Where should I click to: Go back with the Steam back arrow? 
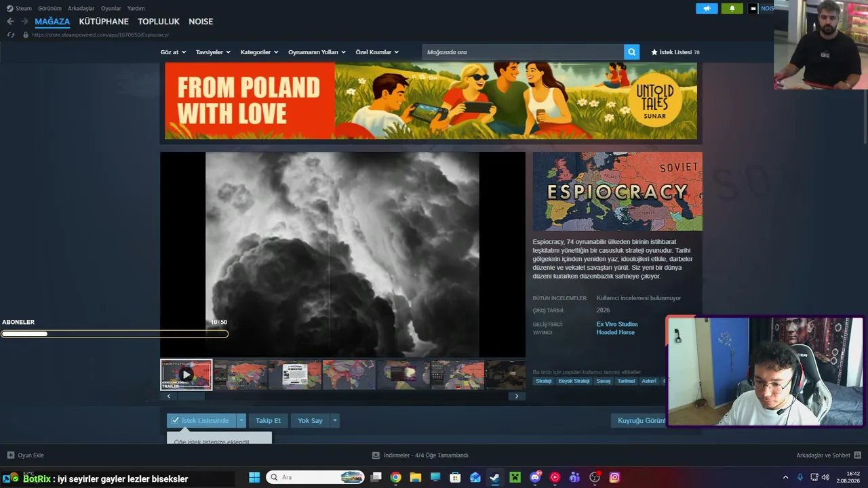[10, 22]
